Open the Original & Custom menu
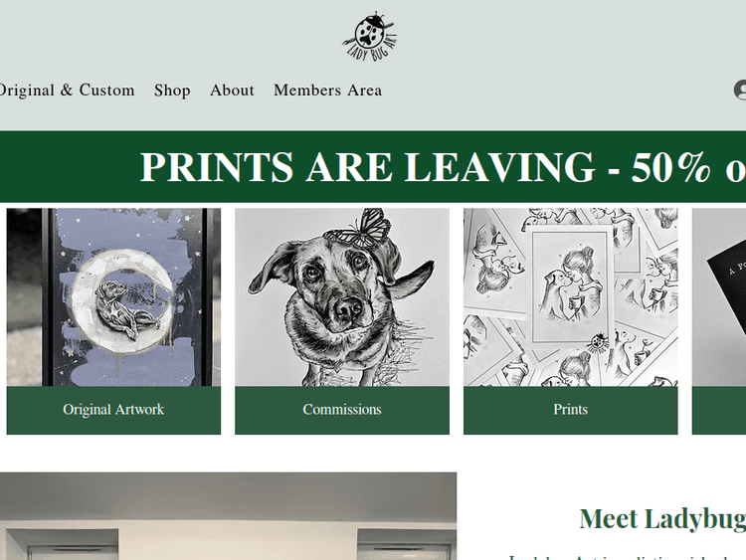Screen dimensions: 746x560 [x=67, y=90]
